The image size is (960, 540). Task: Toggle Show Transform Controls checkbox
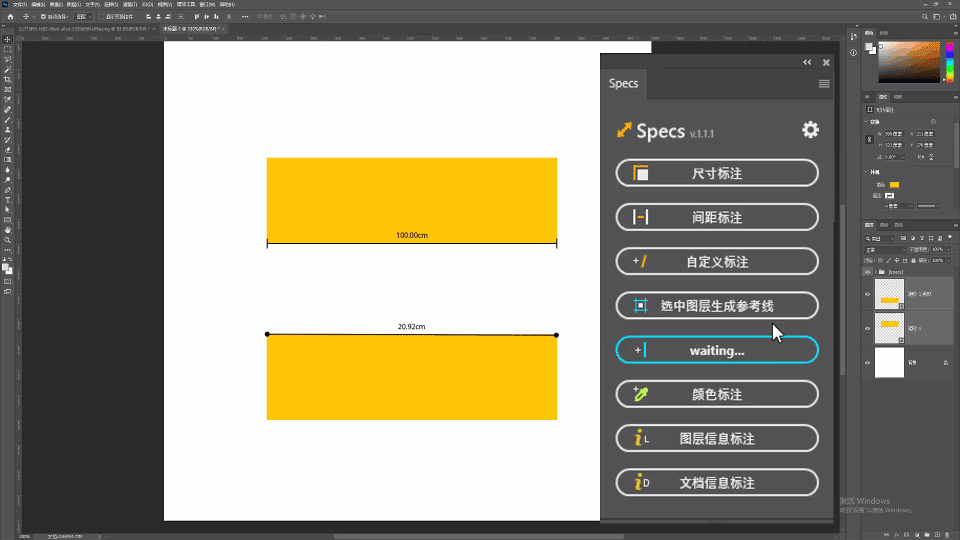coord(102,17)
